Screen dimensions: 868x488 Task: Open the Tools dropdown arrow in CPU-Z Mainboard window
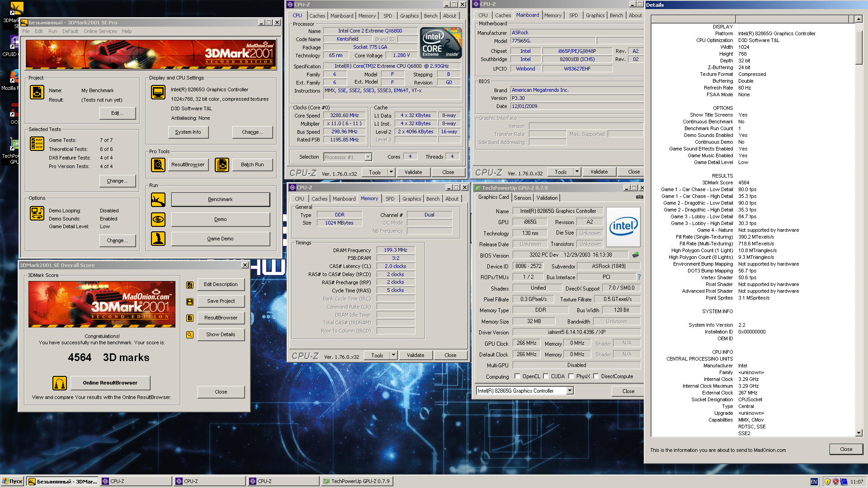pos(577,172)
